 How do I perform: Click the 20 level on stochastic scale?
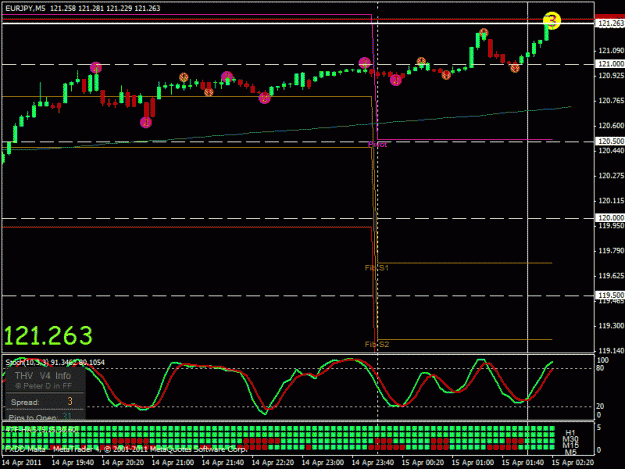pyautogui.click(x=601, y=406)
